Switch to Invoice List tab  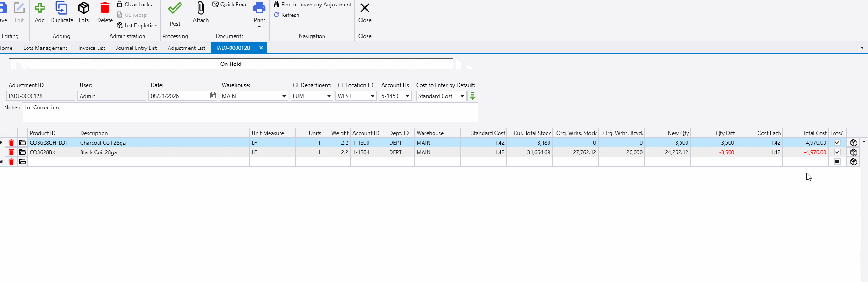point(92,48)
